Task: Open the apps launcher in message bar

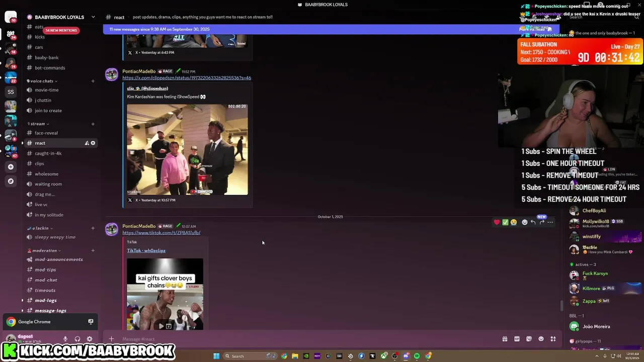Action: pyautogui.click(x=553, y=339)
